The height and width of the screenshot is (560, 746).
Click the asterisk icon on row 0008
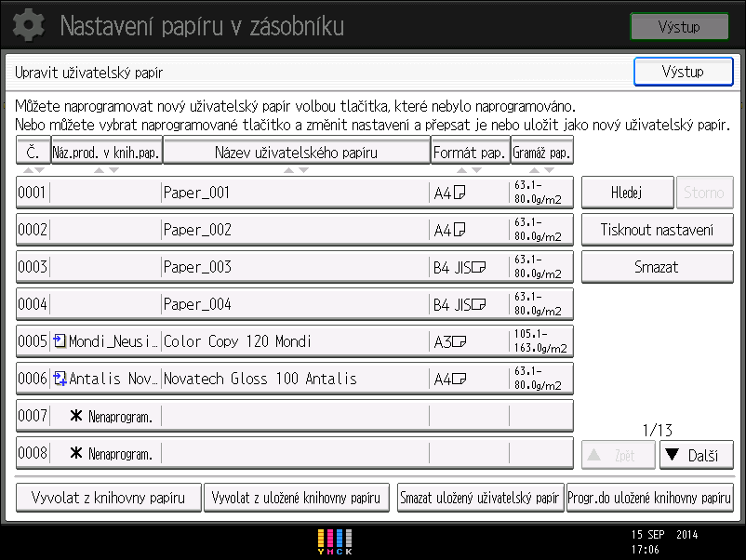coord(75,452)
